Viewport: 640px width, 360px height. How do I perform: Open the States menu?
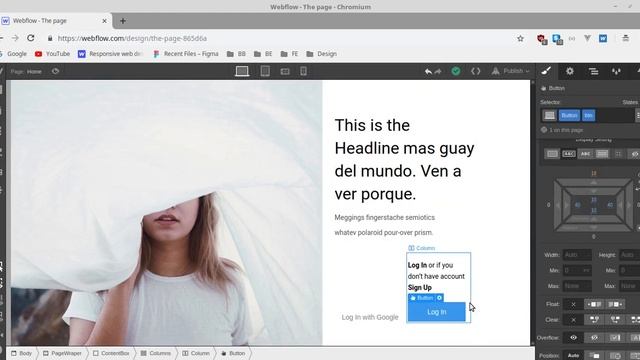click(631, 102)
